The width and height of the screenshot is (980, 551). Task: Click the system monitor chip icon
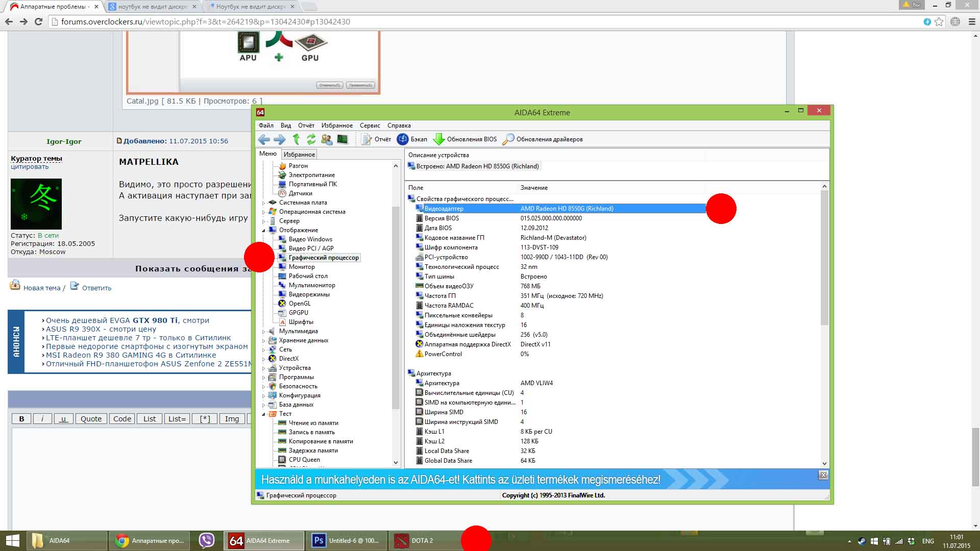(342, 139)
